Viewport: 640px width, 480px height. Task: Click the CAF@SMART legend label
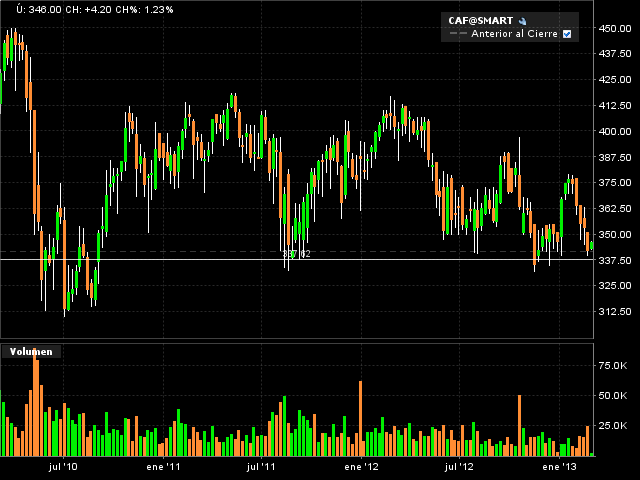pyautogui.click(x=480, y=20)
